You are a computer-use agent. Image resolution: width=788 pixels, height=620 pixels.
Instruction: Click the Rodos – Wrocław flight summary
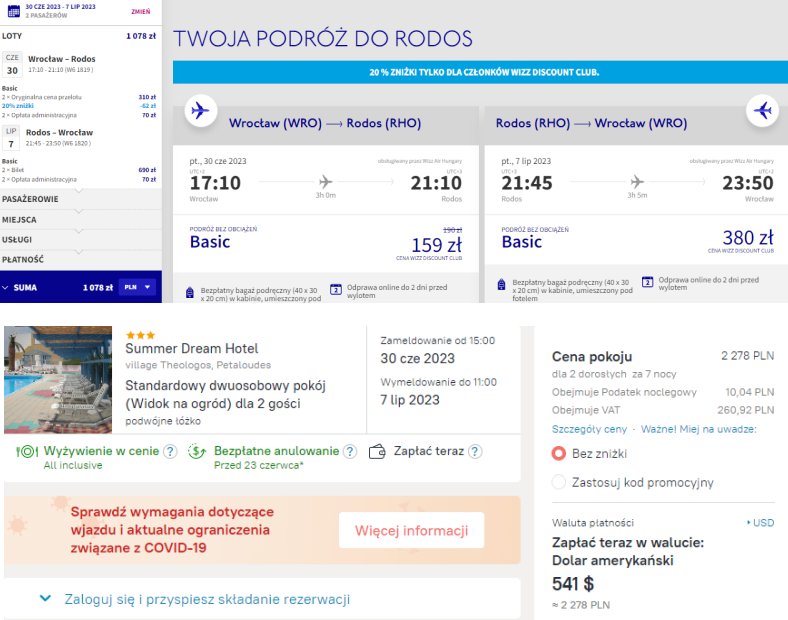(x=59, y=137)
